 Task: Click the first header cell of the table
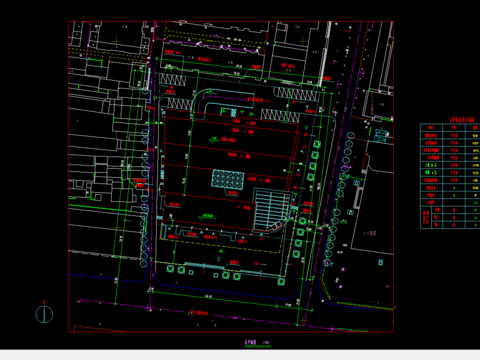pos(431,127)
